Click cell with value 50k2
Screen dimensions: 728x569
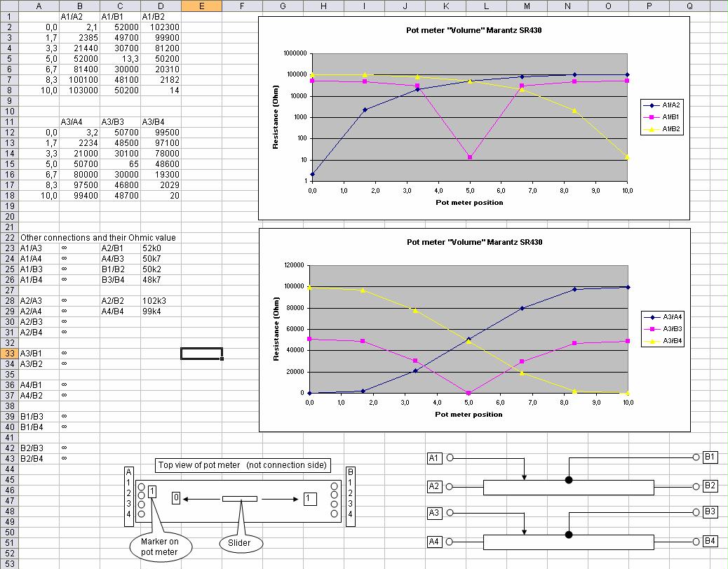point(161,269)
